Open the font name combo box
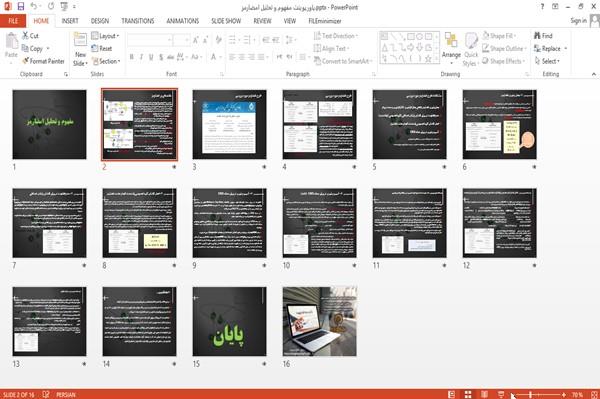The width and height of the screenshot is (600, 399). 150,40
